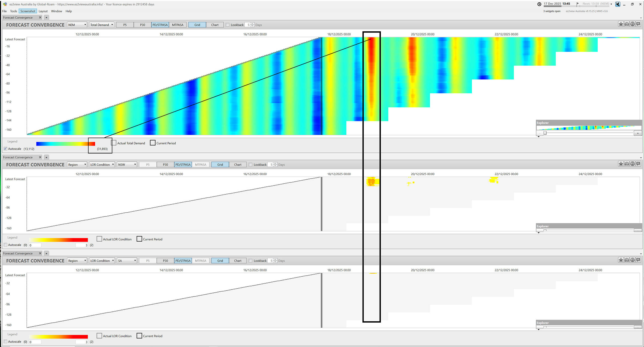Screen dimensions: 644x347
Task: Open the Tools menu
Action: click(14, 11)
